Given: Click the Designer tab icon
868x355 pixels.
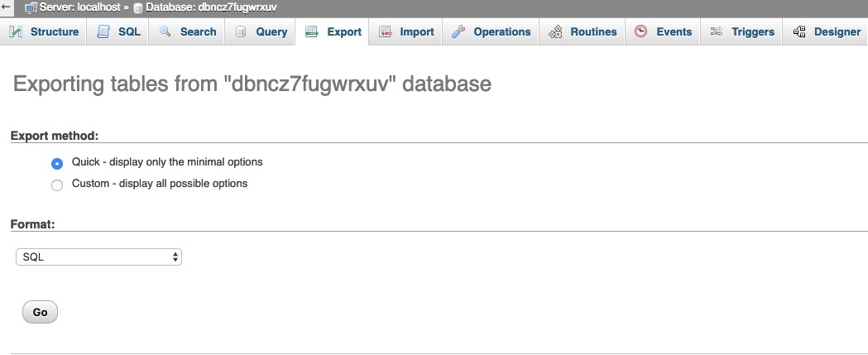Looking at the screenshot, I should click(799, 31).
